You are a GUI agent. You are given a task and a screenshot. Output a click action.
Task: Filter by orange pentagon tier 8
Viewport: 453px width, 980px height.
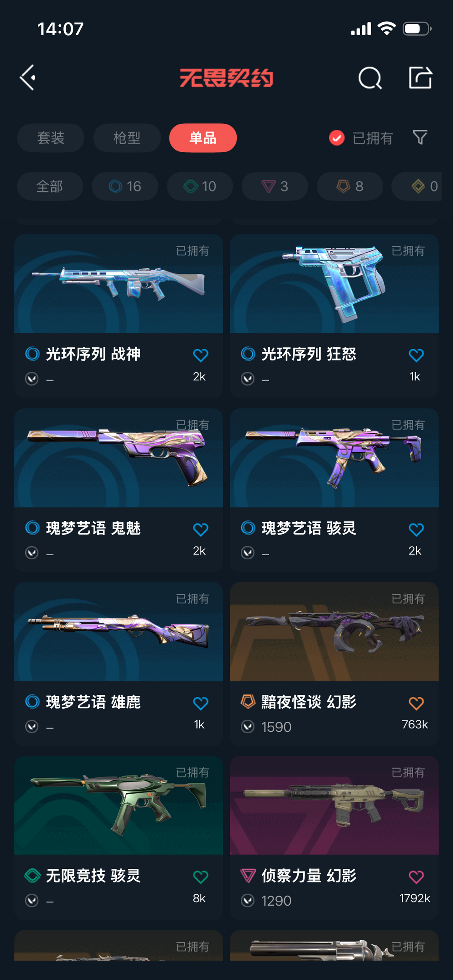350,186
